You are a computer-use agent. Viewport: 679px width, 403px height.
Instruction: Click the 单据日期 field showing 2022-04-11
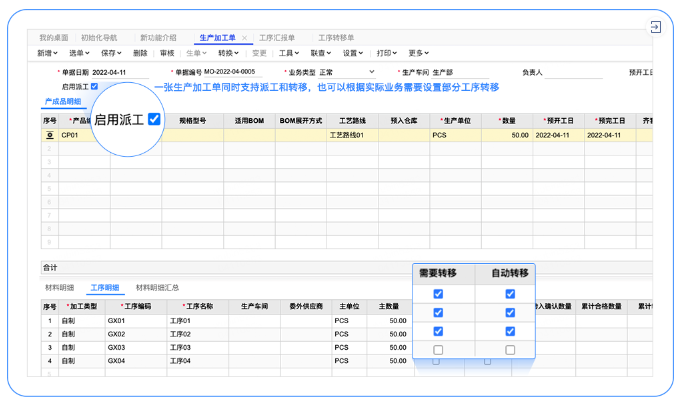point(120,72)
